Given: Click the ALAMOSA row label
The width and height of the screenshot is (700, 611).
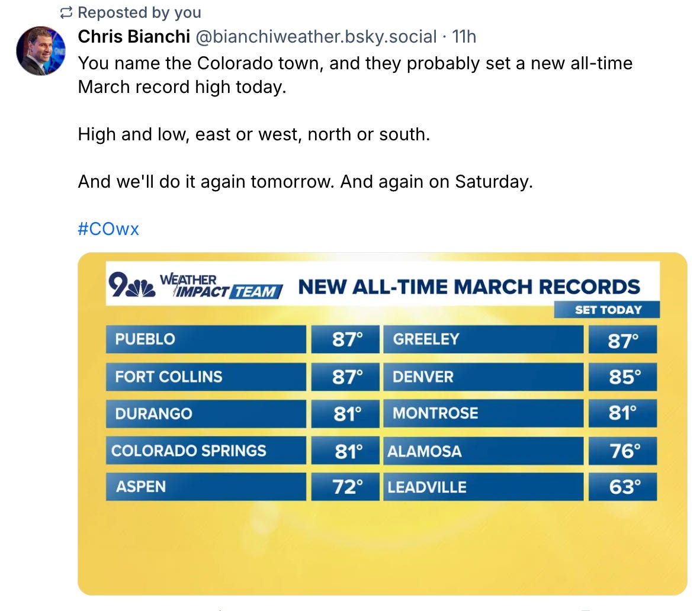Looking at the screenshot, I should tap(425, 451).
